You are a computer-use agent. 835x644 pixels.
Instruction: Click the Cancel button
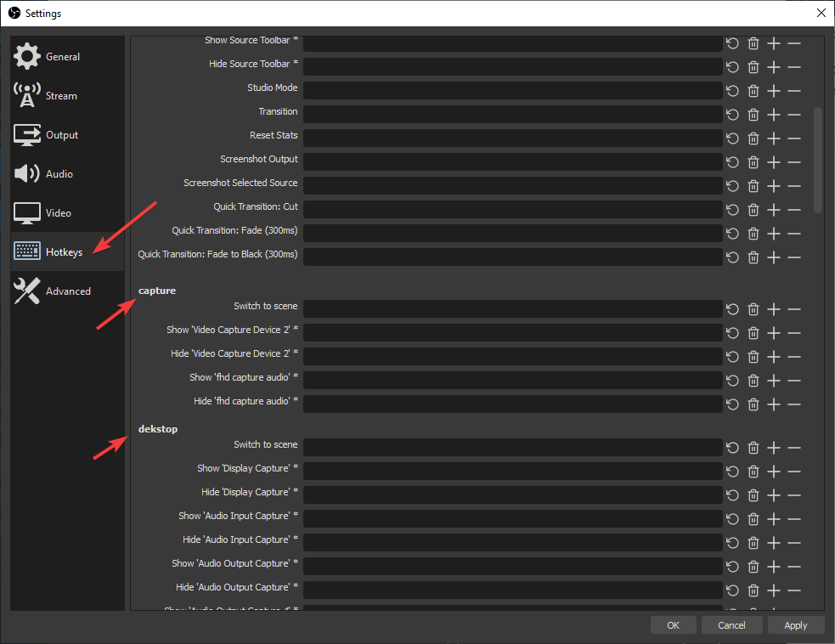pyautogui.click(x=731, y=625)
